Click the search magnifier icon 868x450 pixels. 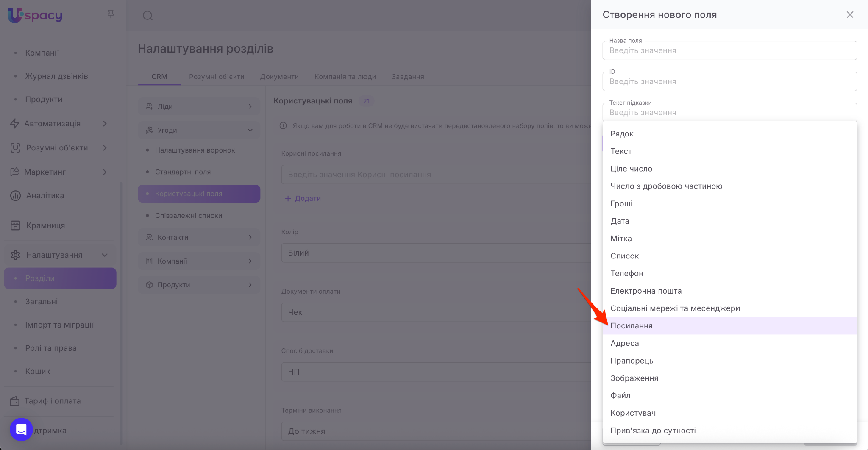(x=147, y=16)
